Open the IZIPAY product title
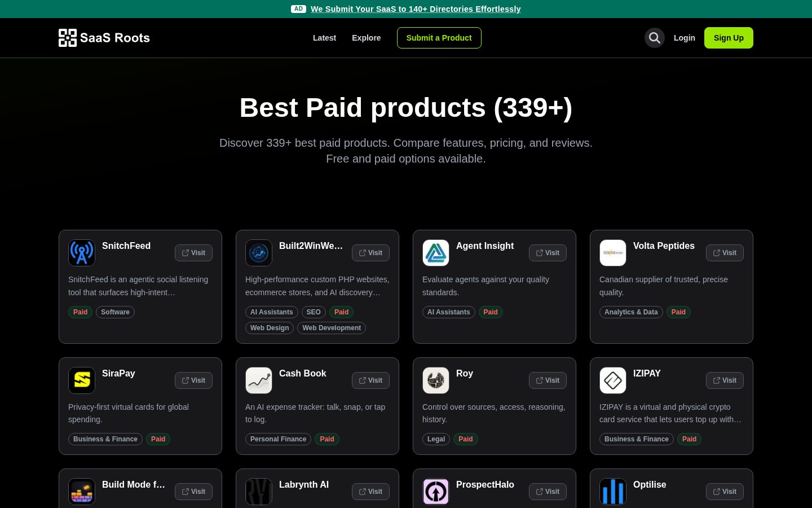 pos(647,374)
